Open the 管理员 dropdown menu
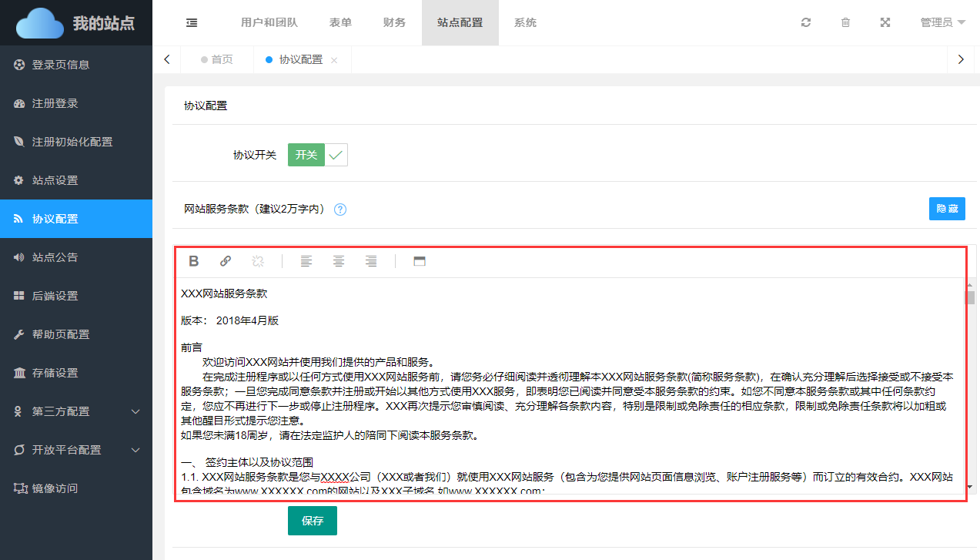Screen dimensions: 980x560 click(942, 22)
